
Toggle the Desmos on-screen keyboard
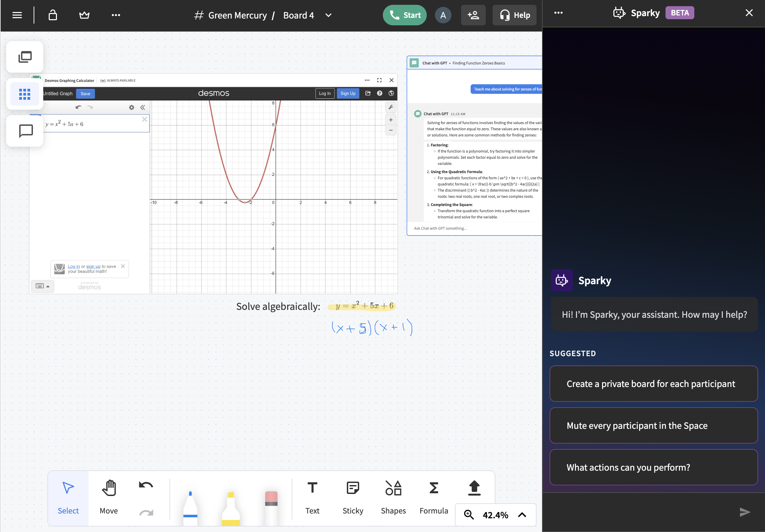coord(43,286)
